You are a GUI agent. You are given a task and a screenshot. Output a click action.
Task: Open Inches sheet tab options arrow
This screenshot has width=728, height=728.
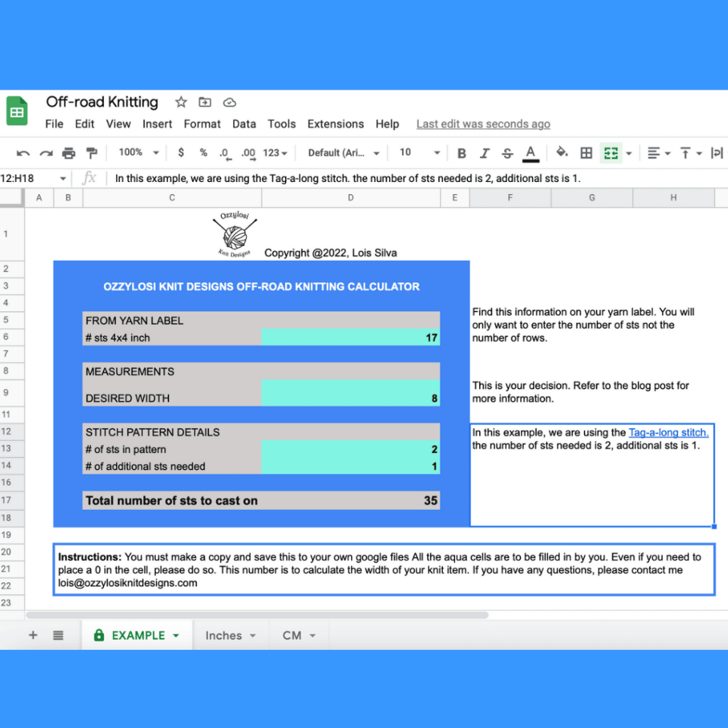pyautogui.click(x=253, y=636)
